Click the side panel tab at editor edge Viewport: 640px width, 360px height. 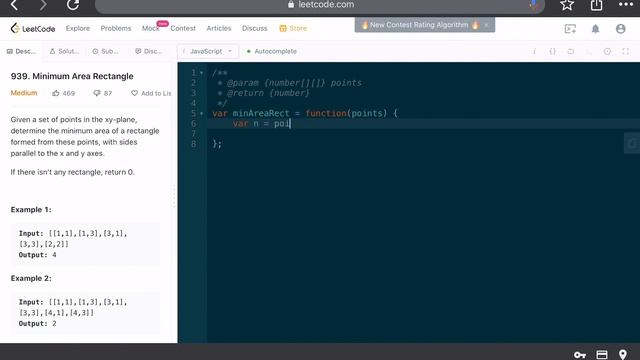pos(632,143)
